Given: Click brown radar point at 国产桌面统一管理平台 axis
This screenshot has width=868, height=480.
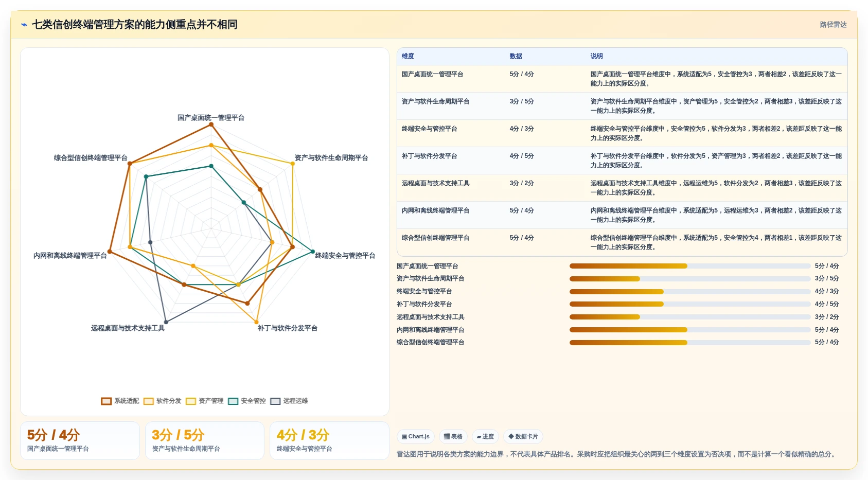Looking at the screenshot, I should tap(211, 125).
